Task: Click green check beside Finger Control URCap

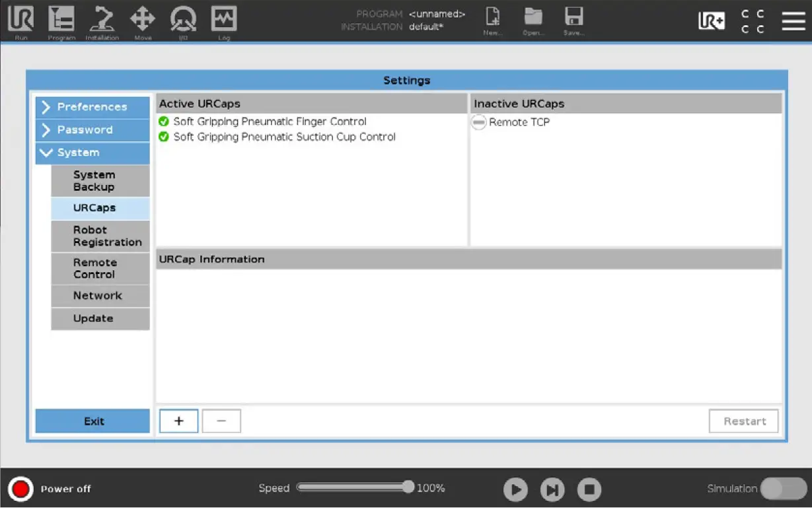Action: point(164,122)
